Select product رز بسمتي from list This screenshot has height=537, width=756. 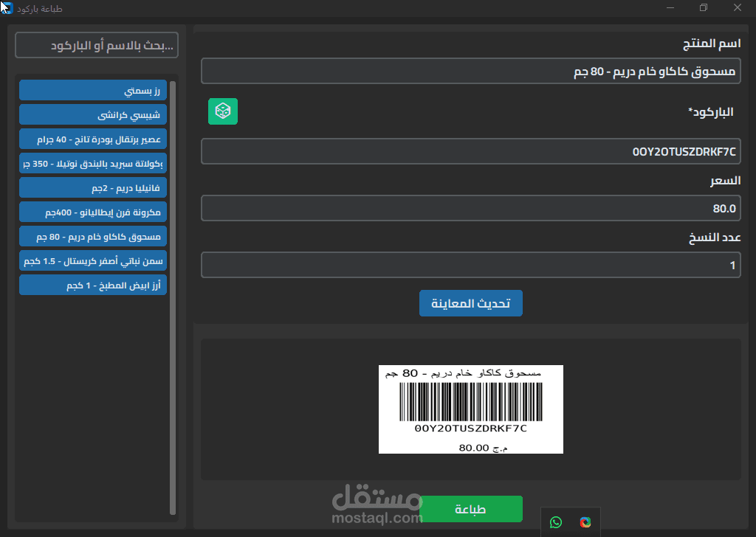pyautogui.click(x=93, y=90)
